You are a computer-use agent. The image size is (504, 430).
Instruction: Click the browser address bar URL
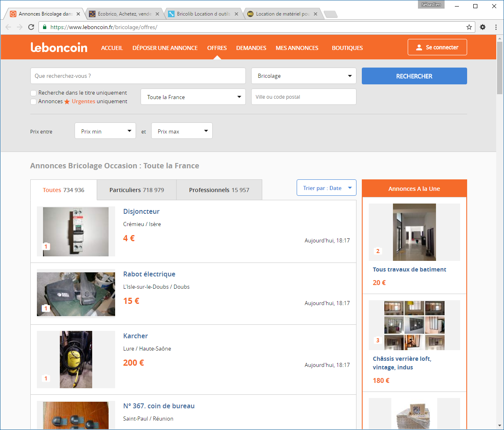(x=104, y=27)
